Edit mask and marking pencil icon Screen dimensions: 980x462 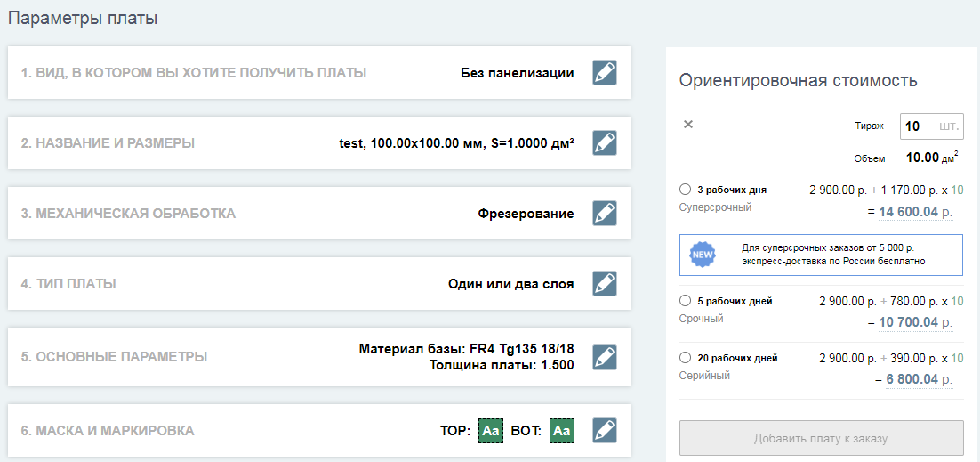tap(605, 431)
